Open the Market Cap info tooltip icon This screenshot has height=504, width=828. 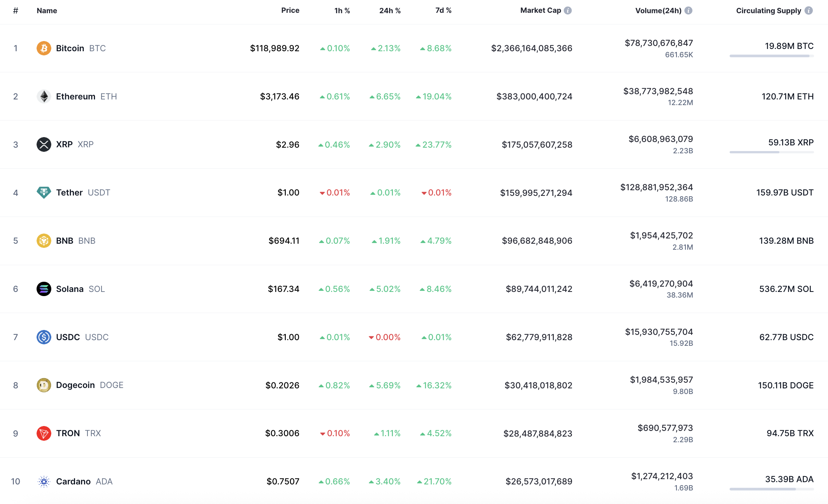point(568,11)
